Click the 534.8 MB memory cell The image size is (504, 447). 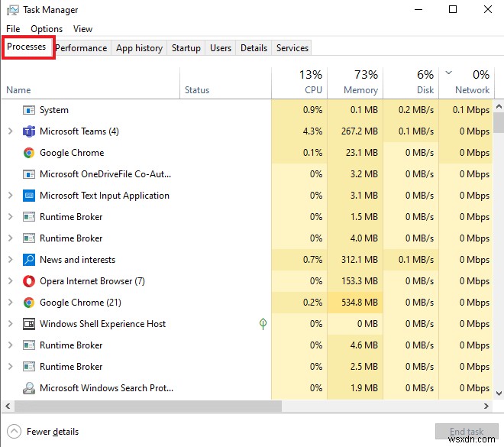(355, 303)
